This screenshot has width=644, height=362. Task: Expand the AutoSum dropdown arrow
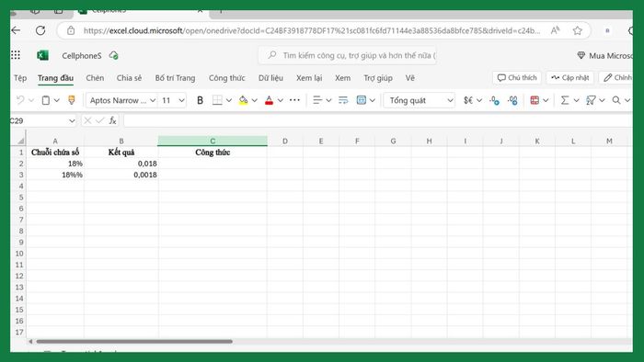[x=576, y=100]
